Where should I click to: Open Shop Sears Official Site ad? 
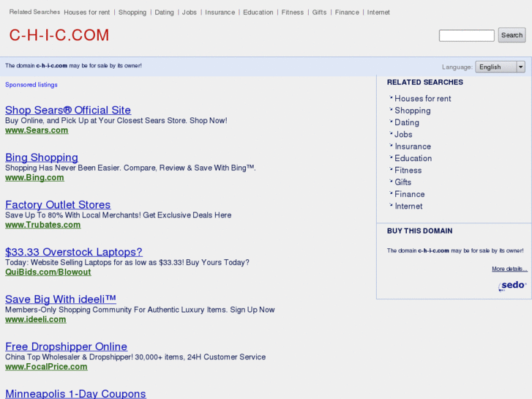tap(68, 110)
